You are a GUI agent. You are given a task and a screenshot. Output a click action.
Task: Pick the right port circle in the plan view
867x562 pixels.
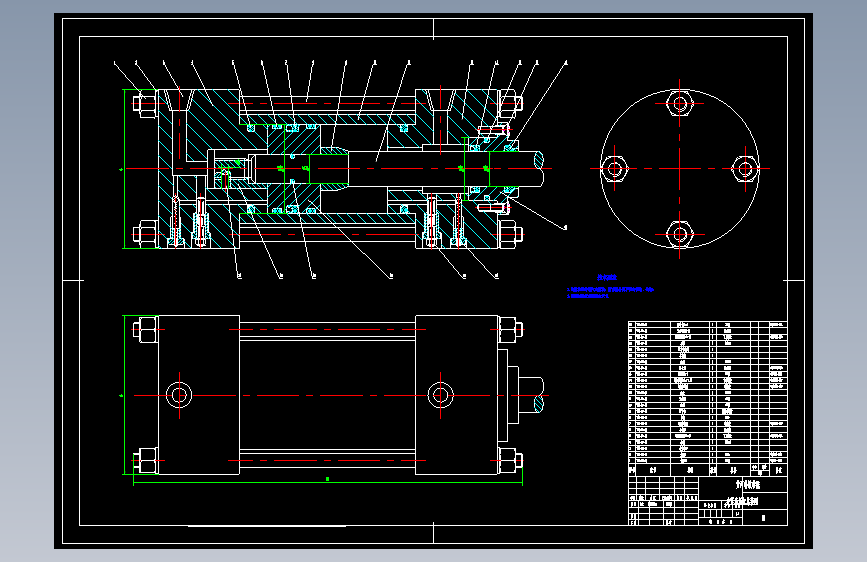[x=440, y=396]
